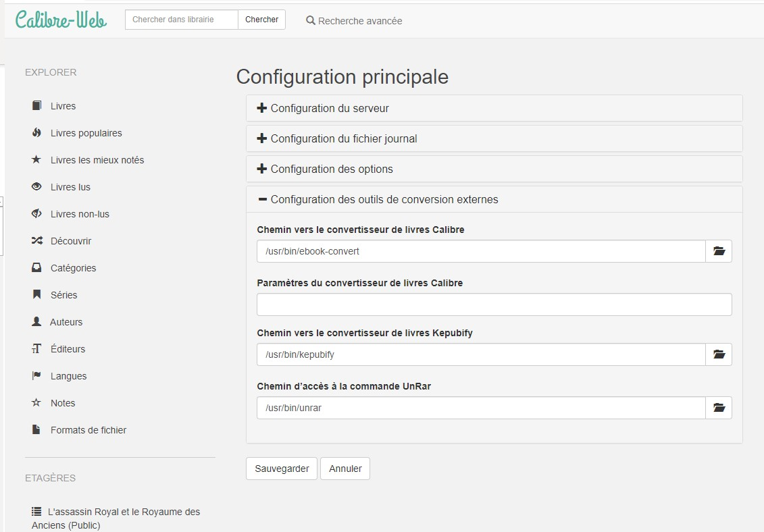Click folder icon for Kepubify path
Screen dimensions: 764x532
point(719,354)
